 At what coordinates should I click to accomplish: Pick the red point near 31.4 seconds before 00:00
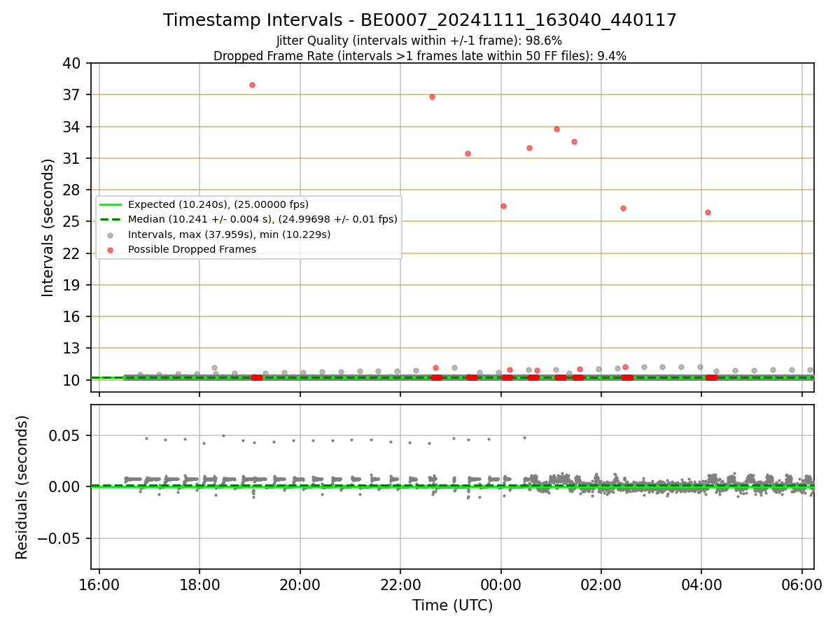coord(468,153)
